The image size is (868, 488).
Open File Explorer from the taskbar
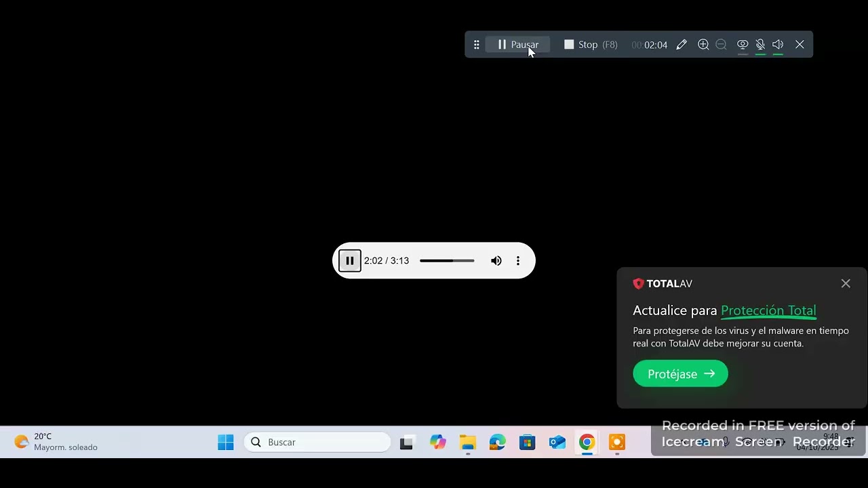[468, 443]
